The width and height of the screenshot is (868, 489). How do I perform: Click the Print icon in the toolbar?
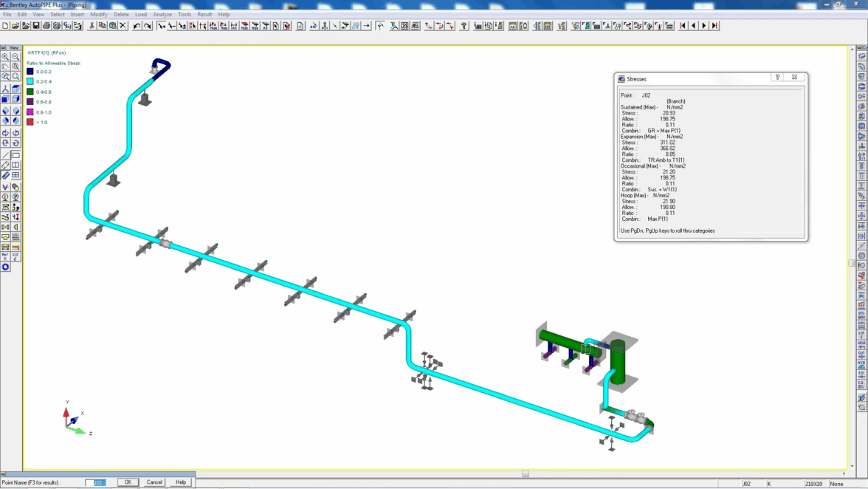(46, 26)
